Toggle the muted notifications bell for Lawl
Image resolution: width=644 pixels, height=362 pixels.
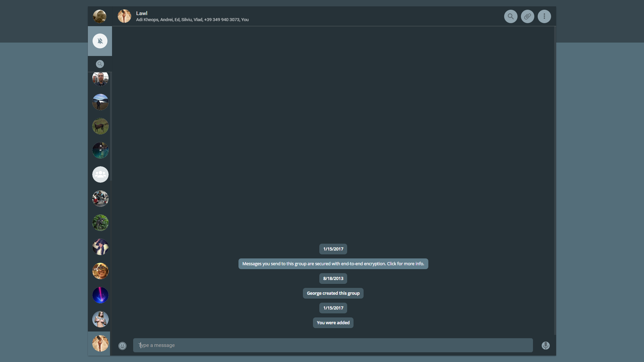100,41
